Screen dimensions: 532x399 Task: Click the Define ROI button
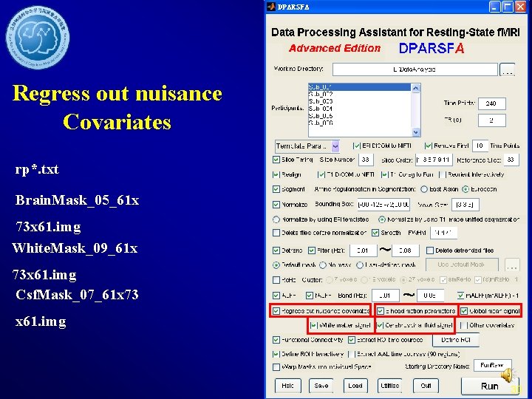(x=456, y=340)
